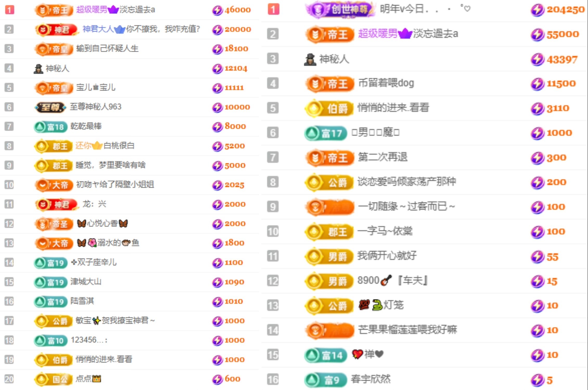Select username 一切随缘~过客而已~
This screenshot has height=390, width=588.
(x=406, y=206)
